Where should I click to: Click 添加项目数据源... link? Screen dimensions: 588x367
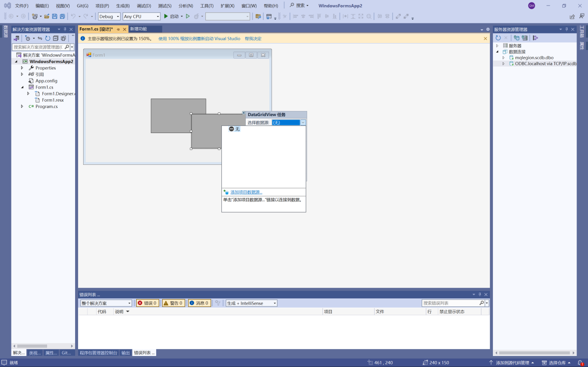coord(246,192)
